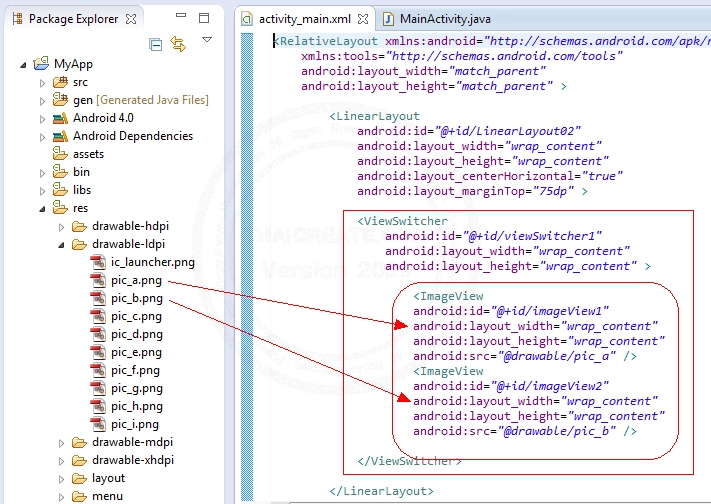711x504 pixels.
Task: Expand the src folder
Action: click(x=43, y=83)
